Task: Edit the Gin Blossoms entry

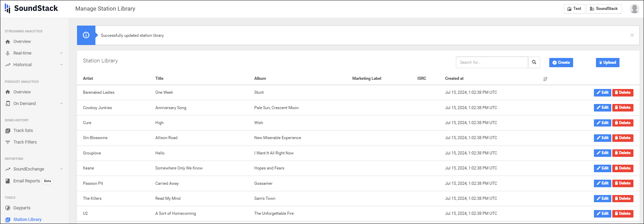Action: coord(602,138)
